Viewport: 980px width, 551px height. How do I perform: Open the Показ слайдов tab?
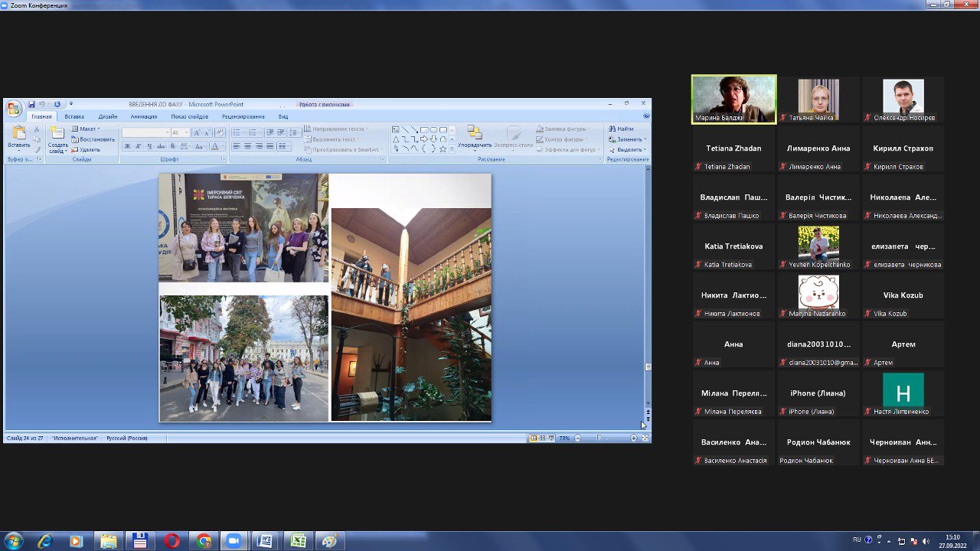click(x=189, y=116)
